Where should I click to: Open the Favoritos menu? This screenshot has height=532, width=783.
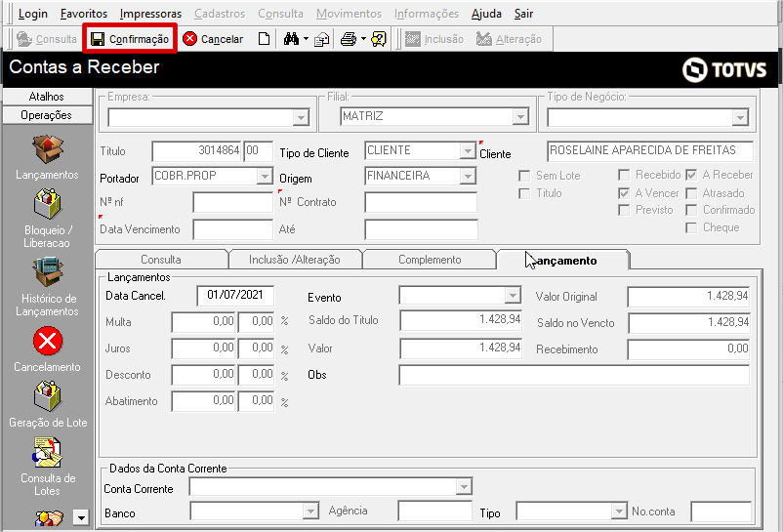83,14
